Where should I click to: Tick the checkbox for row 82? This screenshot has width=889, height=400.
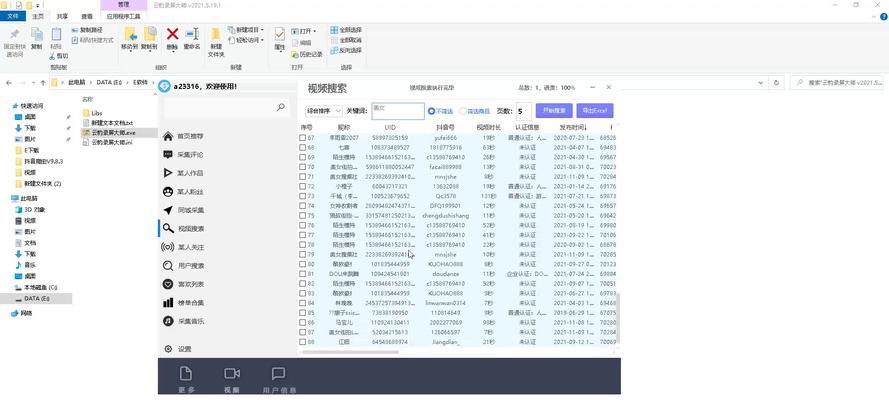coord(303,283)
